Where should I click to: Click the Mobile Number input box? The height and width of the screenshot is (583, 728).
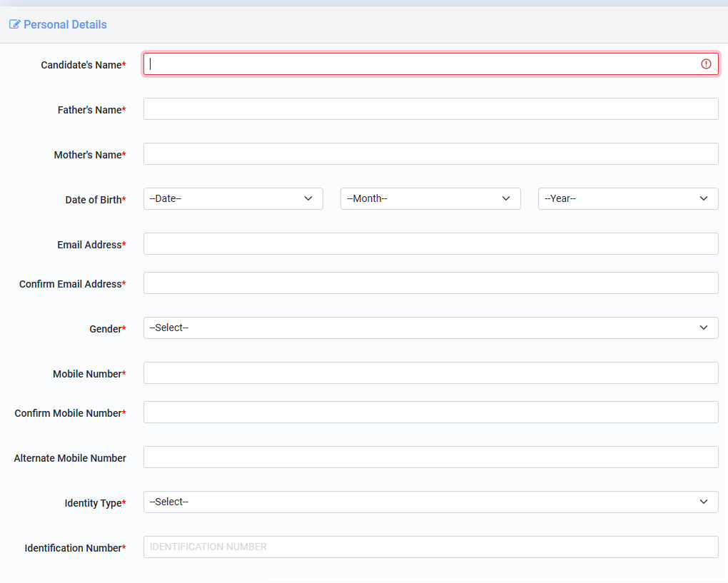pyautogui.click(x=430, y=373)
